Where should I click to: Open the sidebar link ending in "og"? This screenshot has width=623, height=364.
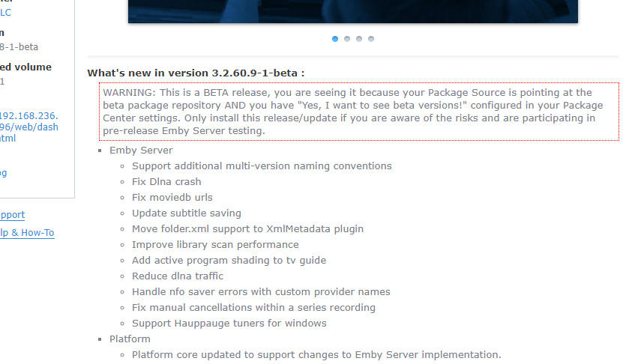point(3,172)
